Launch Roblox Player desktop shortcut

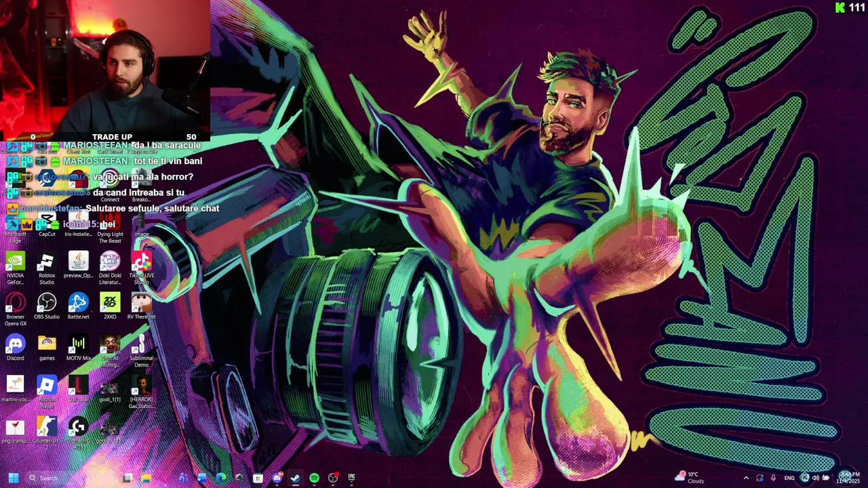coord(47,392)
